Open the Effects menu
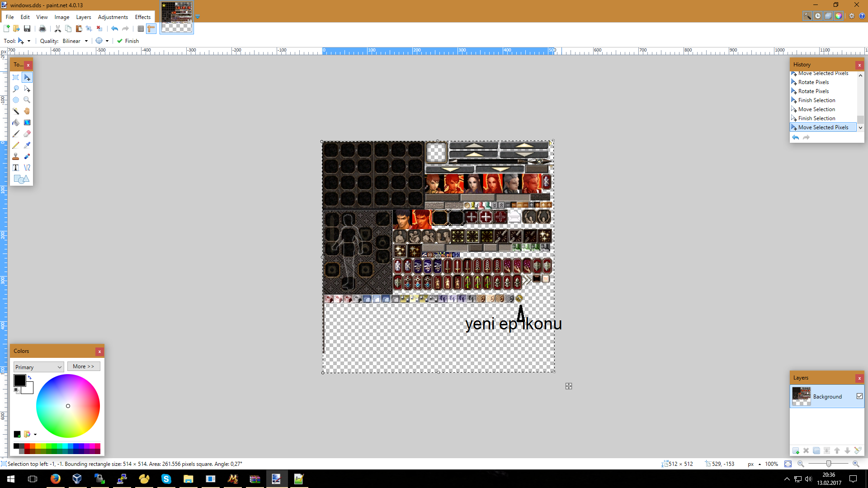The height and width of the screenshot is (488, 868). tap(143, 17)
